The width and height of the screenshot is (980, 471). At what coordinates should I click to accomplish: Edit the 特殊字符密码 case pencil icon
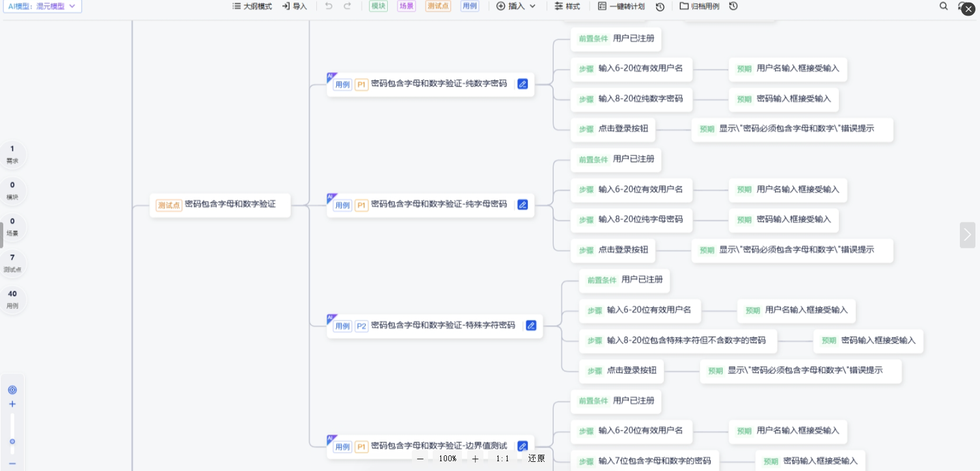pos(531,325)
